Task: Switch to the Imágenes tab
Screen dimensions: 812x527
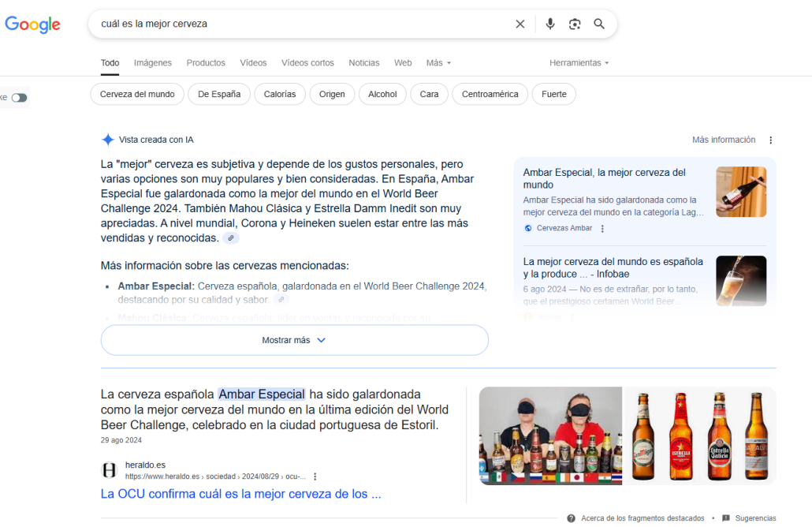Action: pos(152,62)
